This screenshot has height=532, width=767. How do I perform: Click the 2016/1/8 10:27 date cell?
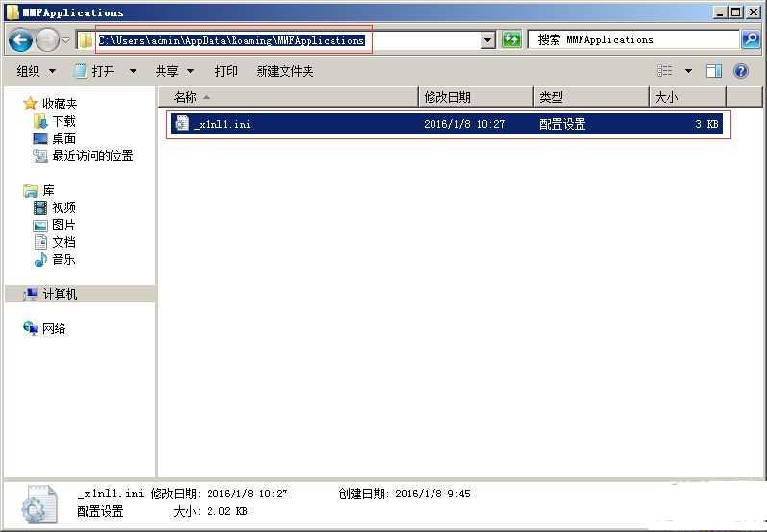pyautogui.click(x=463, y=124)
